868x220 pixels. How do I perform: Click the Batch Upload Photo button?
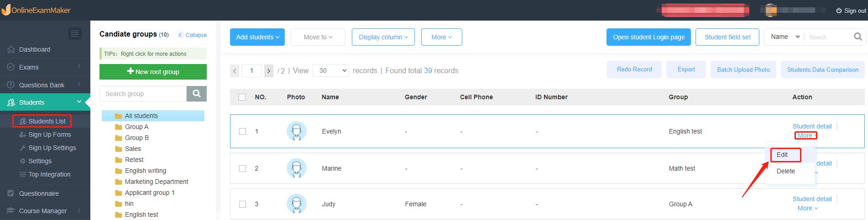pos(743,70)
